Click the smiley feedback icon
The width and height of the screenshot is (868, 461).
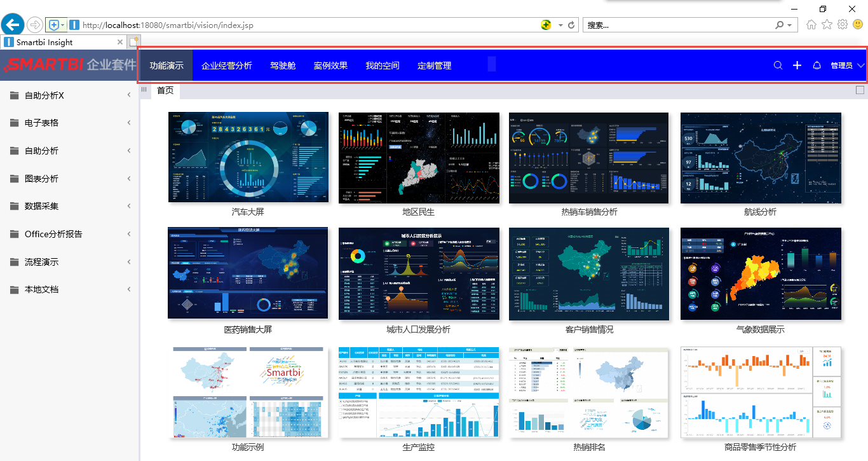pyautogui.click(x=858, y=25)
